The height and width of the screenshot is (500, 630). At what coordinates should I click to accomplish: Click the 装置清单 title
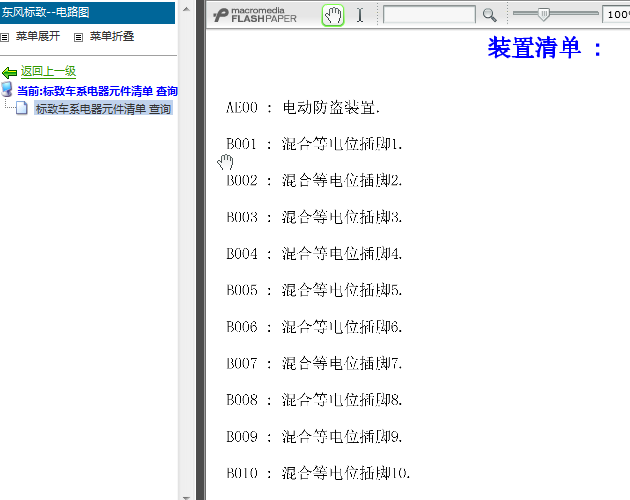click(545, 48)
